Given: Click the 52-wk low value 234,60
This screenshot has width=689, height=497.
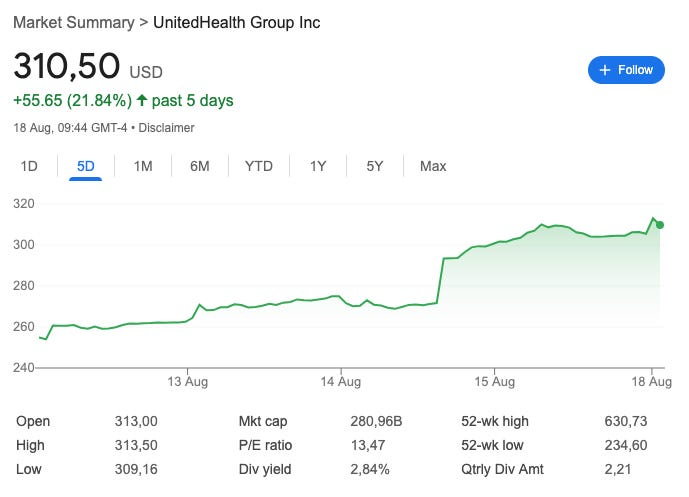Looking at the screenshot, I should coord(626,445).
